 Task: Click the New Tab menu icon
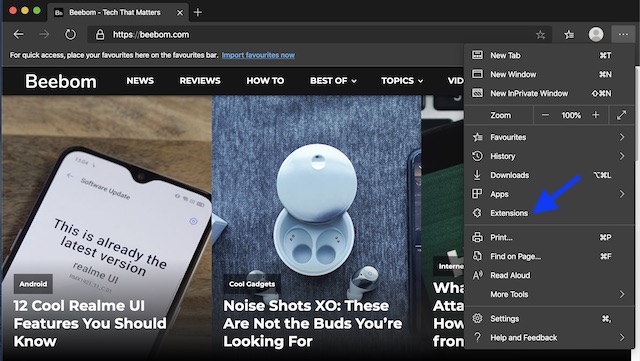pyautogui.click(x=477, y=55)
